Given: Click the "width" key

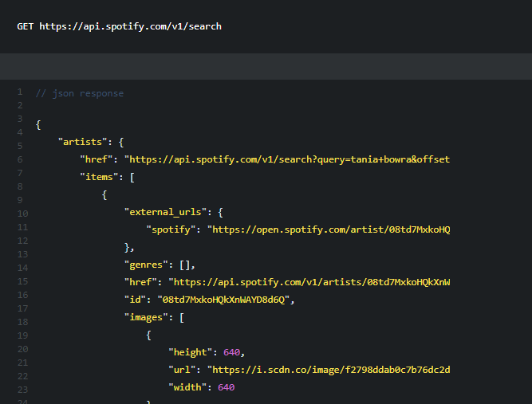Looking at the screenshot, I should (187, 387).
